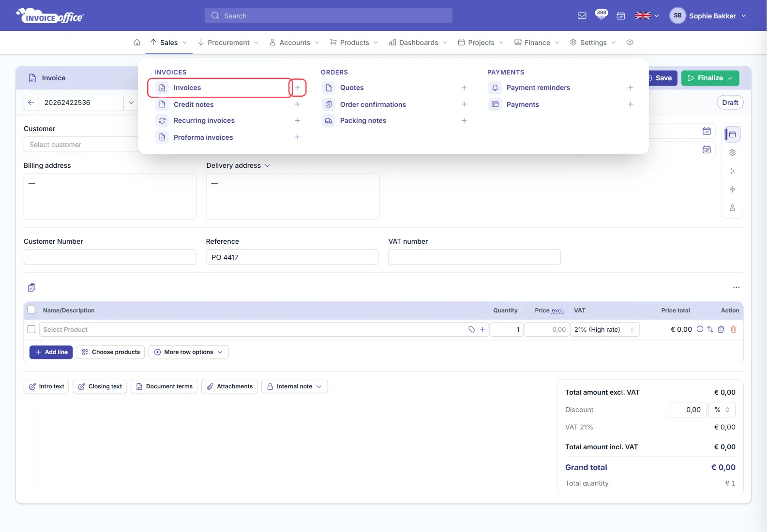Go back with the left arrow button
The height and width of the screenshot is (532, 767).
[x=31, y=103]
